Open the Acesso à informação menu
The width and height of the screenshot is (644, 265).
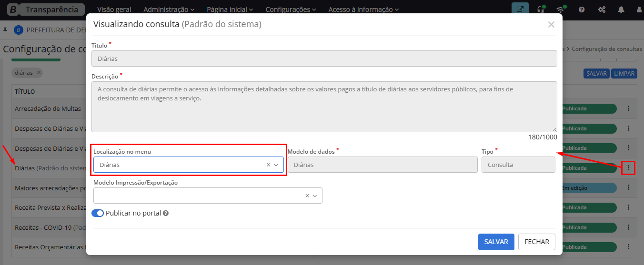click(x=364, y=10)
